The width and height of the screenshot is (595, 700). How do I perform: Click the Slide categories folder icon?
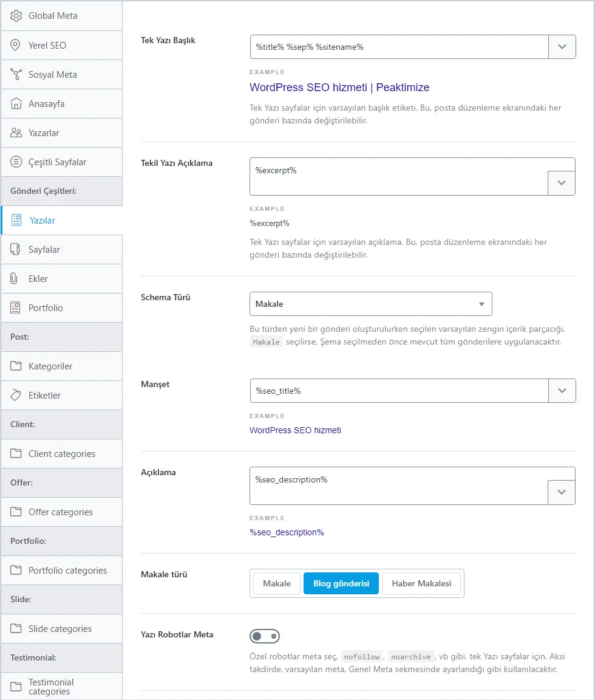[16, 628]
